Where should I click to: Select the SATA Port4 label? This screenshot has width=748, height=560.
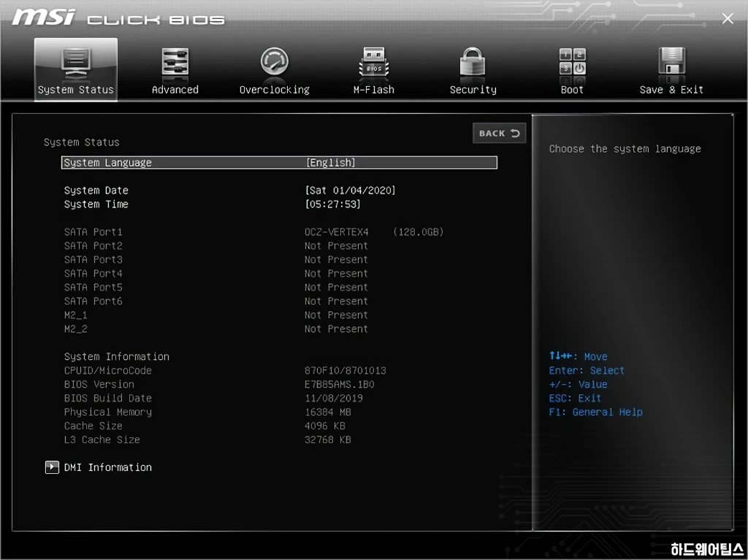93,273
